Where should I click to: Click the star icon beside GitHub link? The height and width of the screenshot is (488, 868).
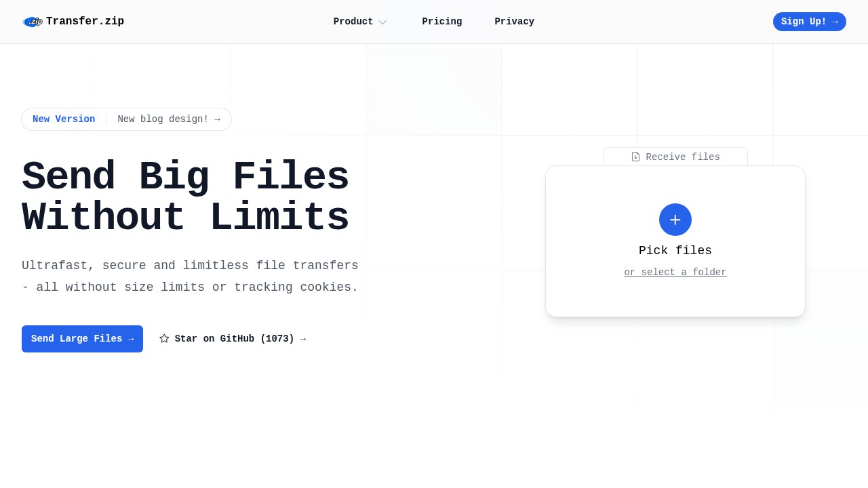(x=164, y=338)
